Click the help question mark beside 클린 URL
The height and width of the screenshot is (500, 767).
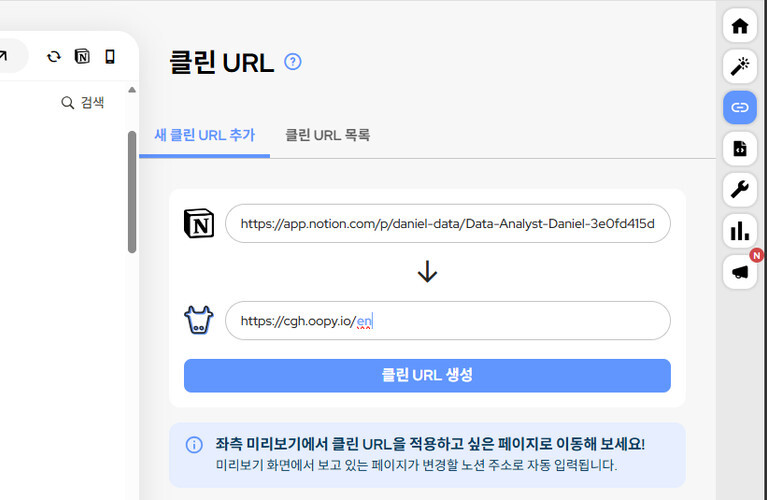pyautogui.click(x=293, y=62)
